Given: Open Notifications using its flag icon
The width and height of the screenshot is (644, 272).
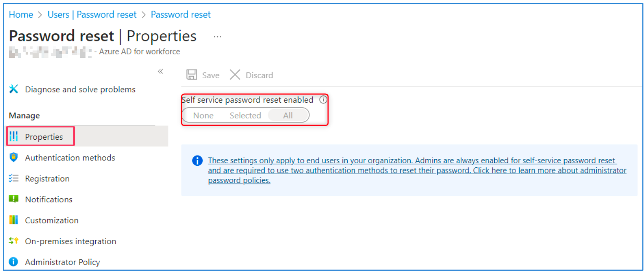Looking at the screenshot, I should coord(13,199).
